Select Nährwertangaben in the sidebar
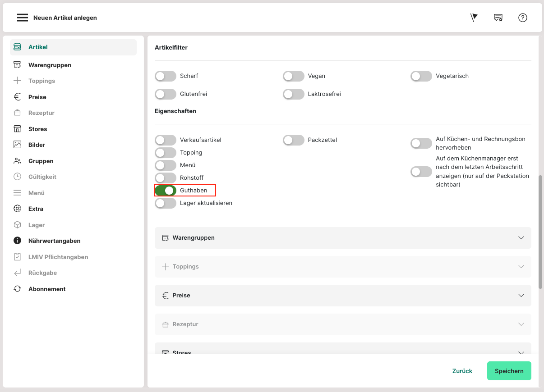544x392 pixels. click(54, 241)
